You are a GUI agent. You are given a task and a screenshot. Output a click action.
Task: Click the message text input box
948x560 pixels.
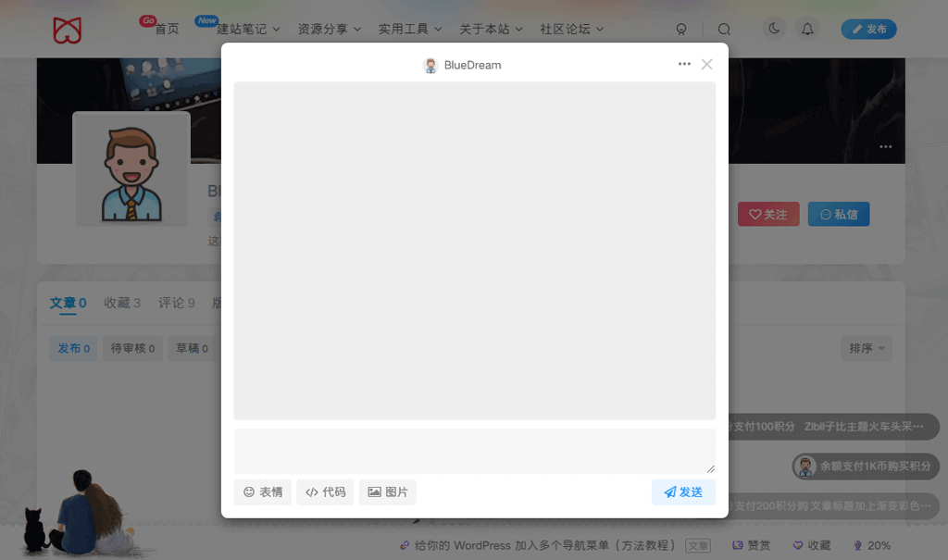[474, 451]
